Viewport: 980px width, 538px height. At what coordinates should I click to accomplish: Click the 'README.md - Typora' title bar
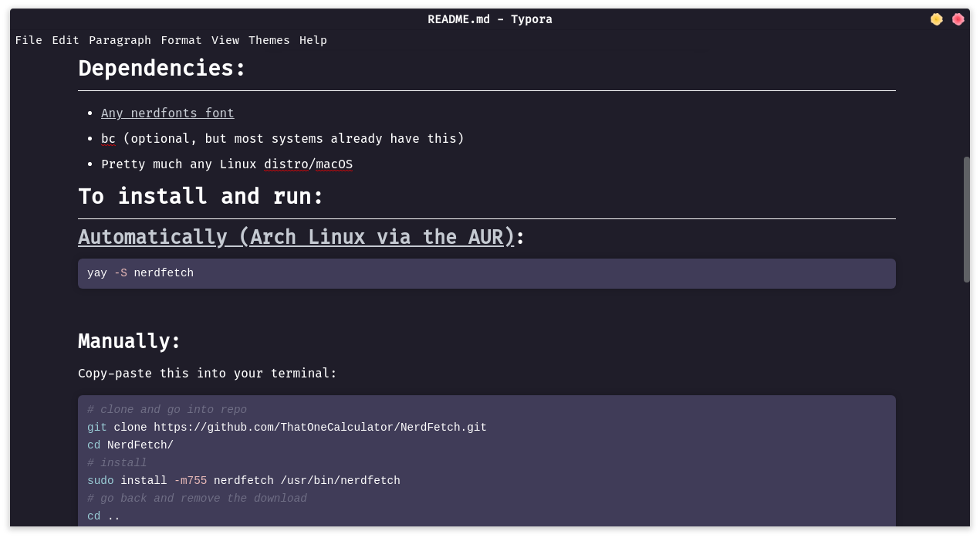[x=490, y=19]
